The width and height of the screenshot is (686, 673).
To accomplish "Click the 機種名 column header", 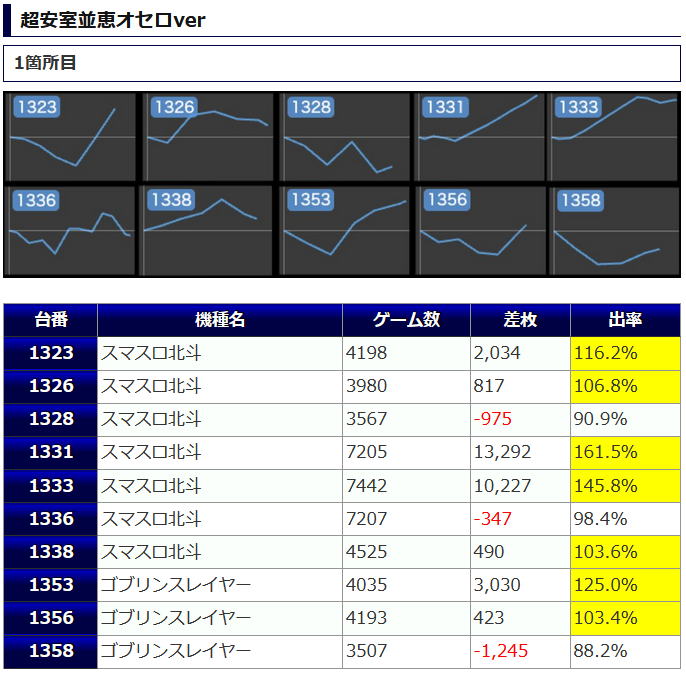I will click(220, 320).
